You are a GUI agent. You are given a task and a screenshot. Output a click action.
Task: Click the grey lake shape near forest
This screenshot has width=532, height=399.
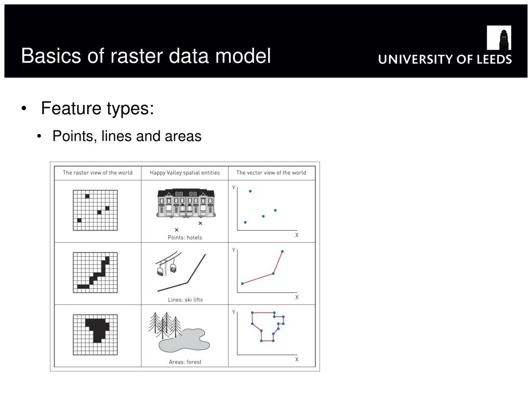tap(184, 340)
